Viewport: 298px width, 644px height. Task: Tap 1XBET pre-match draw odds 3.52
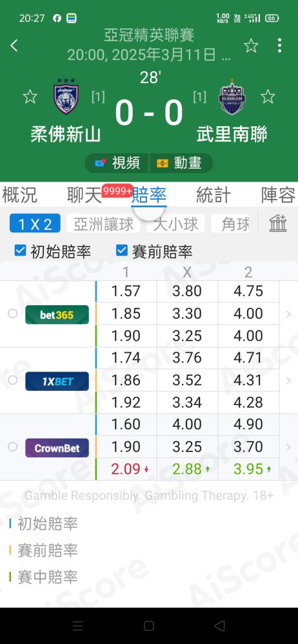pyautogui.click(x=187, y=380)
